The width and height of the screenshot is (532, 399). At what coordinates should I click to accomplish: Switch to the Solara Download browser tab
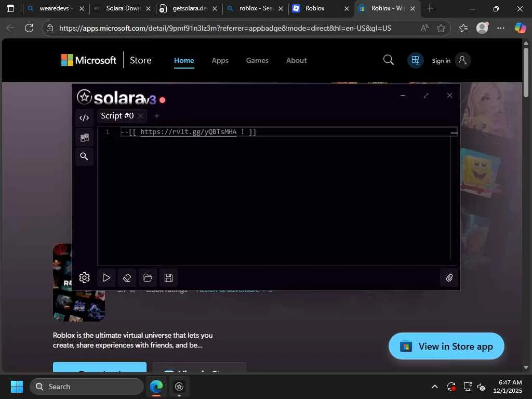tap(122, 8)
